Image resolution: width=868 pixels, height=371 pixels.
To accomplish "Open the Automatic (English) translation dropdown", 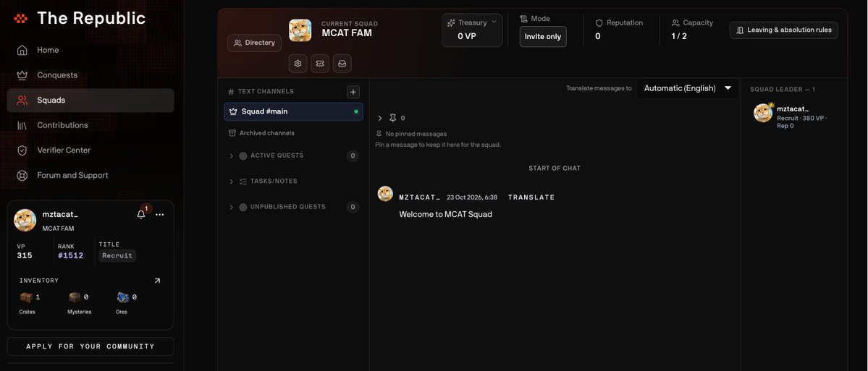I will pos(688,88).
